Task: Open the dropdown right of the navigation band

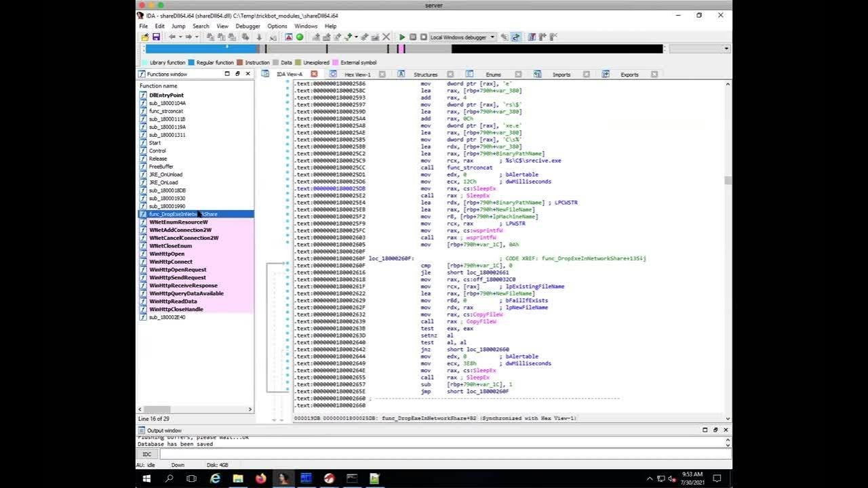Action: 726,49
